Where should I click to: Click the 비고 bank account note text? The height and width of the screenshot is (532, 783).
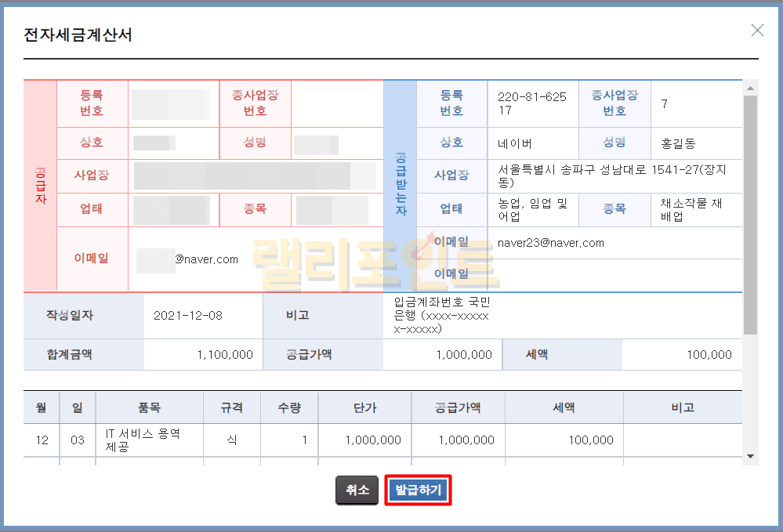441,315
